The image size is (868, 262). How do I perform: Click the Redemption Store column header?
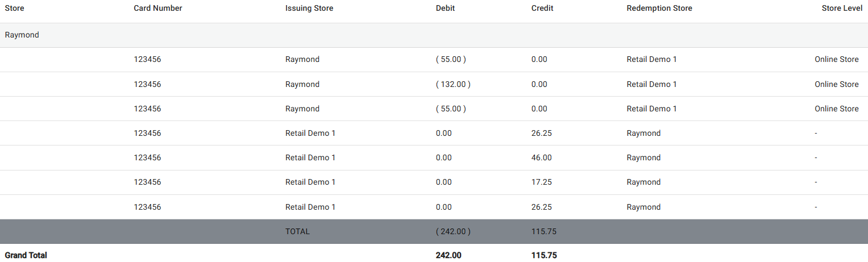[659, 9]
